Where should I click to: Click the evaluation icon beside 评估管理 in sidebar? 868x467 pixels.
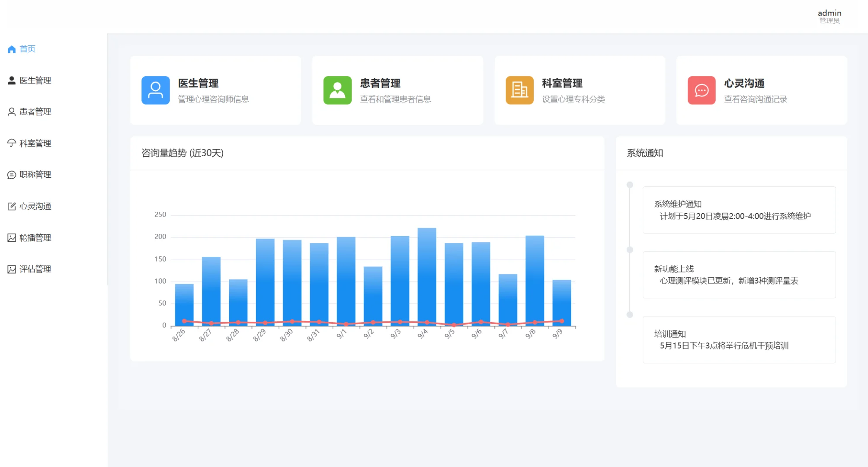(x=11, y=269)
